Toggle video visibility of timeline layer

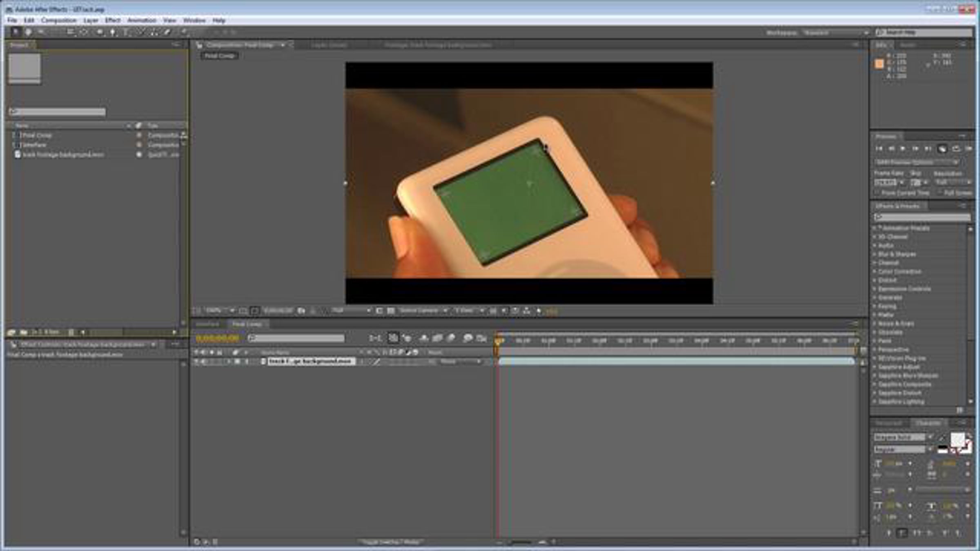point(197,362)
